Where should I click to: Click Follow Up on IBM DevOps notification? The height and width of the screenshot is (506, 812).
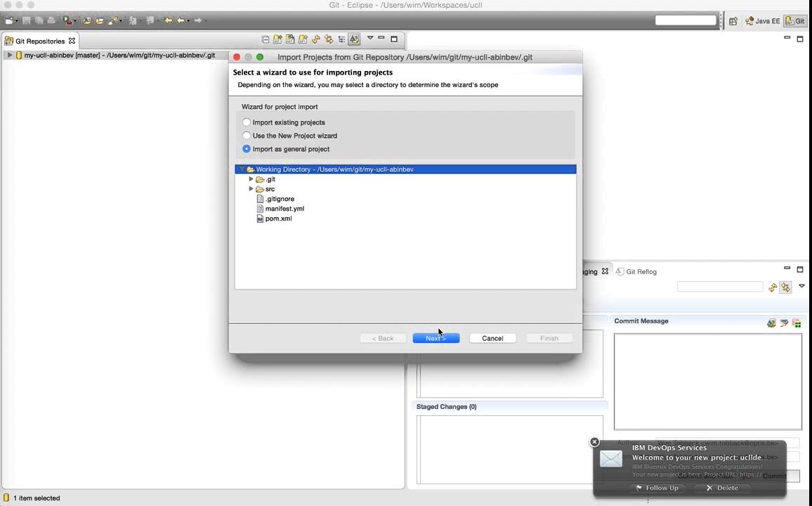[657, 488]
